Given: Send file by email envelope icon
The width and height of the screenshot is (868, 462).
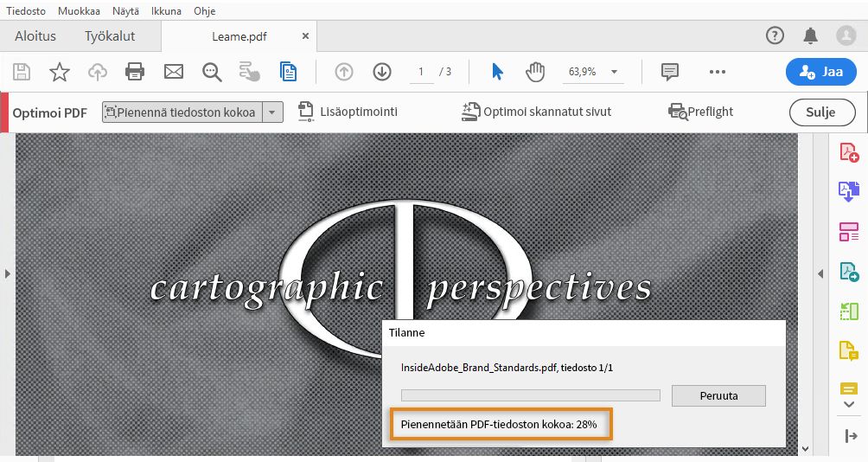Looking at the screenshot, I should click(x=173, y=72).
